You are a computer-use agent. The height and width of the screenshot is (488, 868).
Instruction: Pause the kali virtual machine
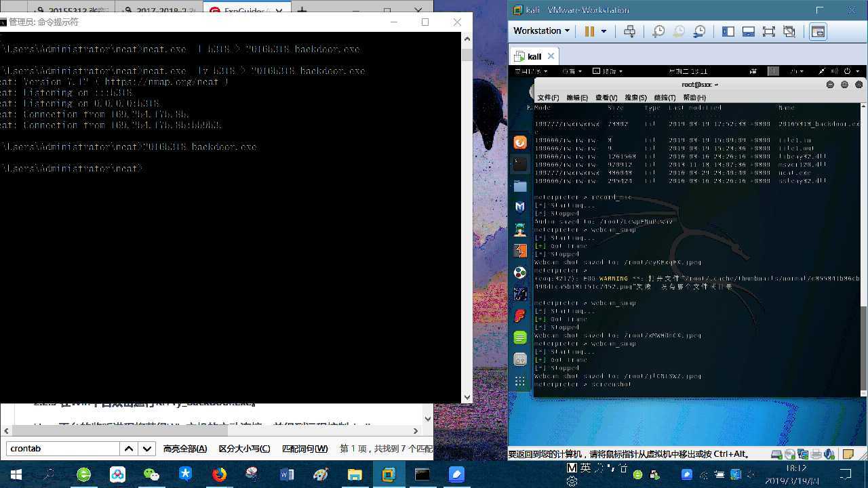(589, 31)
